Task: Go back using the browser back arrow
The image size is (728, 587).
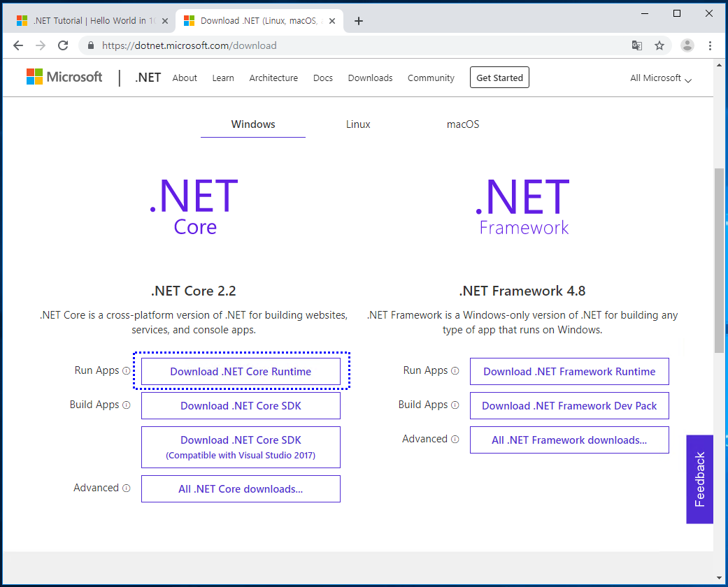Action: tap(18, 45)
